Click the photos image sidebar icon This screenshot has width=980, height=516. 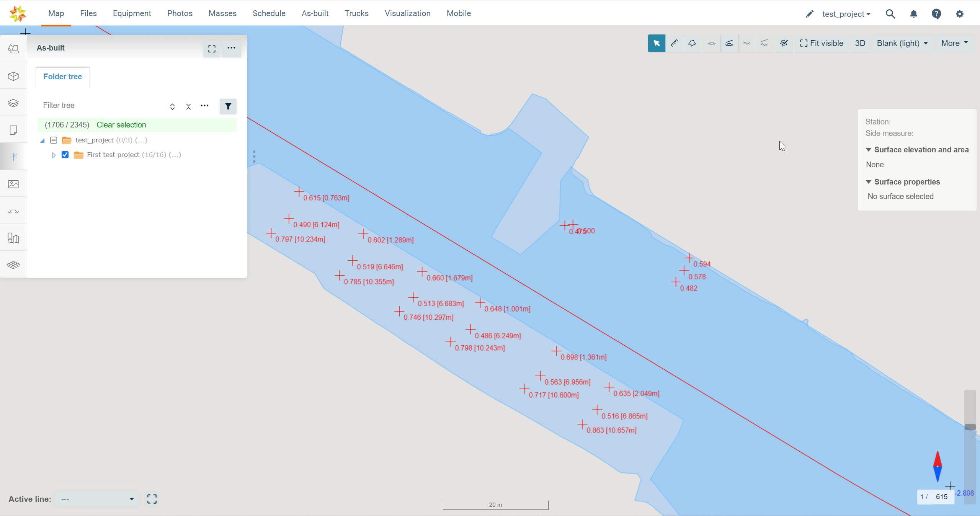click(x=13, y=184)
